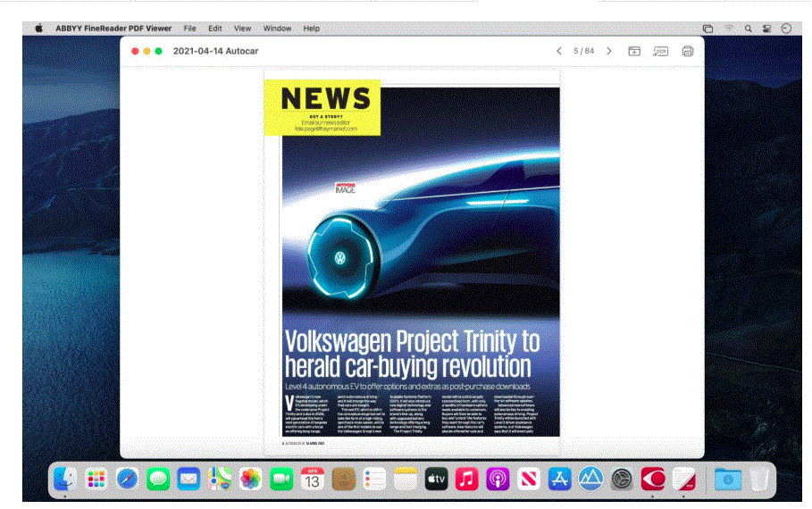This screenshot has width=812, height=509.
Task: Click the red ABBYY FineReader eye icon in Dock
Action: (652, 479)
